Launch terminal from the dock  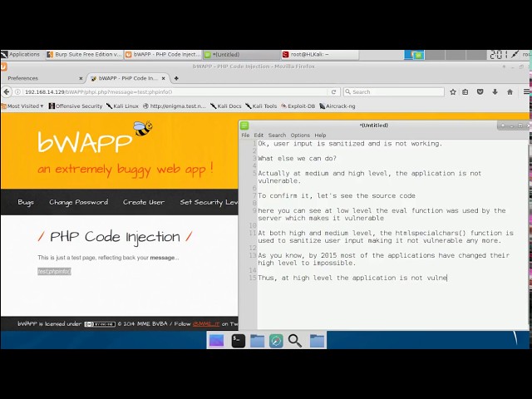point(239,341)
